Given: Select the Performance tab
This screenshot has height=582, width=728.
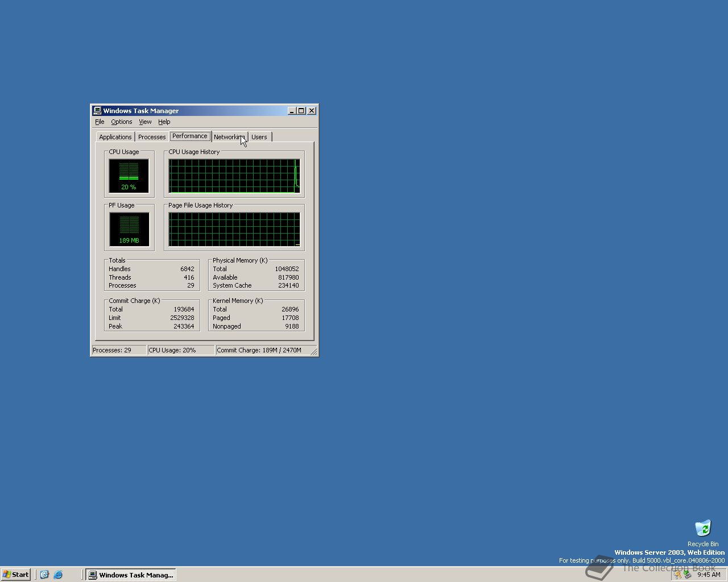Looking at the screenshot, I should point(190,136).
